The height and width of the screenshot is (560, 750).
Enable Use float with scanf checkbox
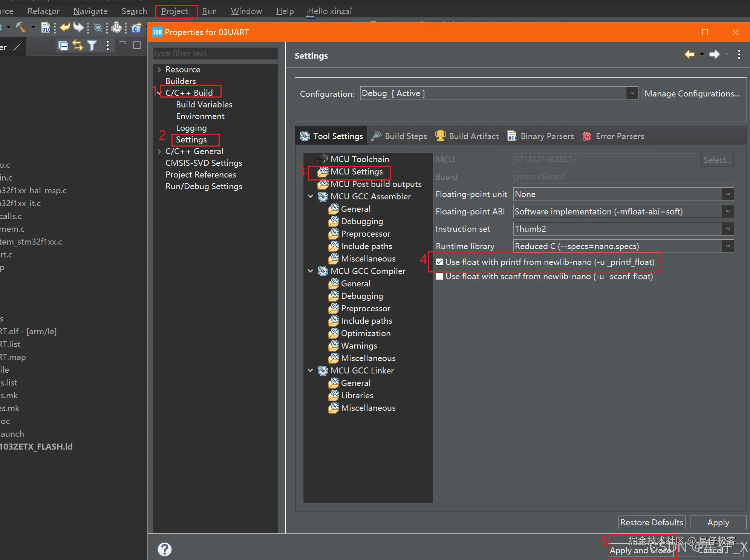coord(439,277)
